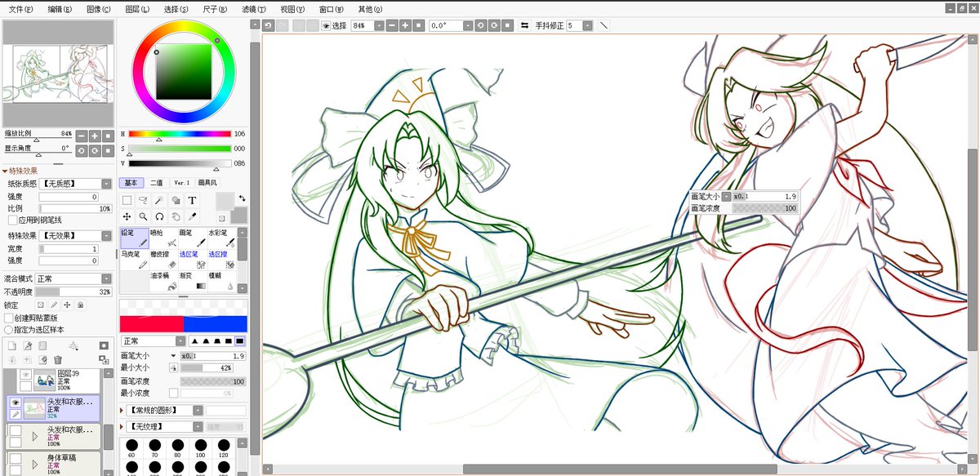Switch to the 画具风 tool tab
The image size is (980, 476).
click(x=207, y=183)
